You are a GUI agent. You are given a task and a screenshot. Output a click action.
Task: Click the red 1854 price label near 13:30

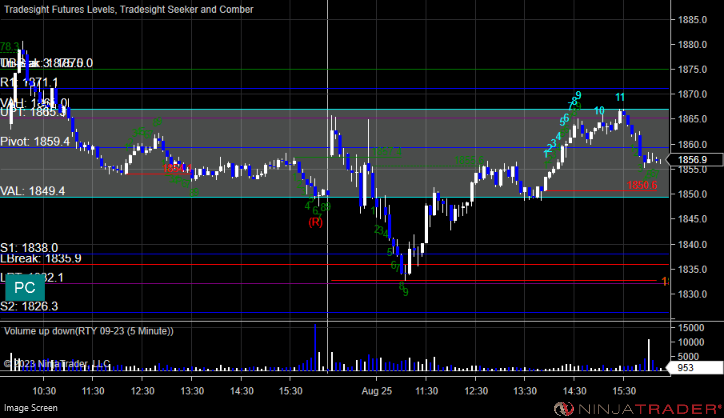tap(176, 169)
